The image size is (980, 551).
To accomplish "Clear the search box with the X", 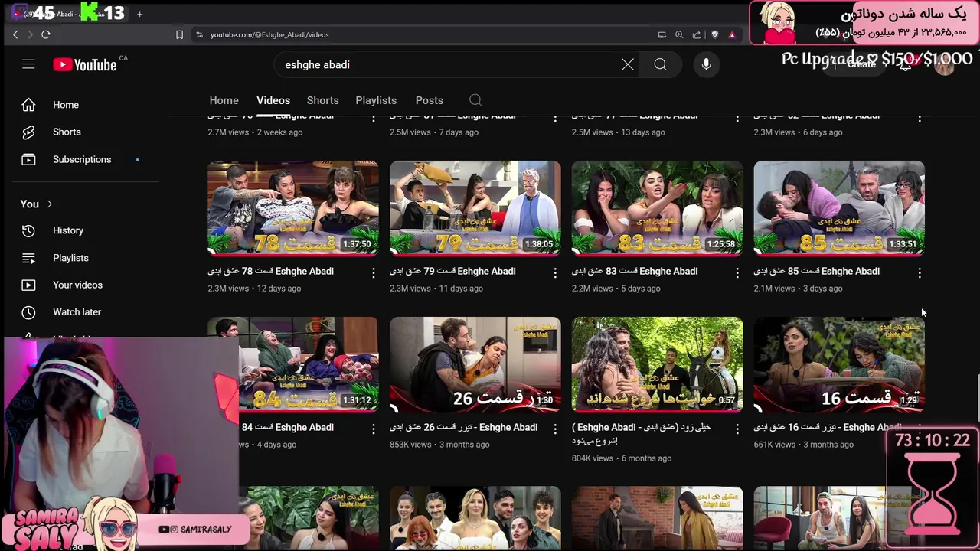I will [x=628, y=64].
